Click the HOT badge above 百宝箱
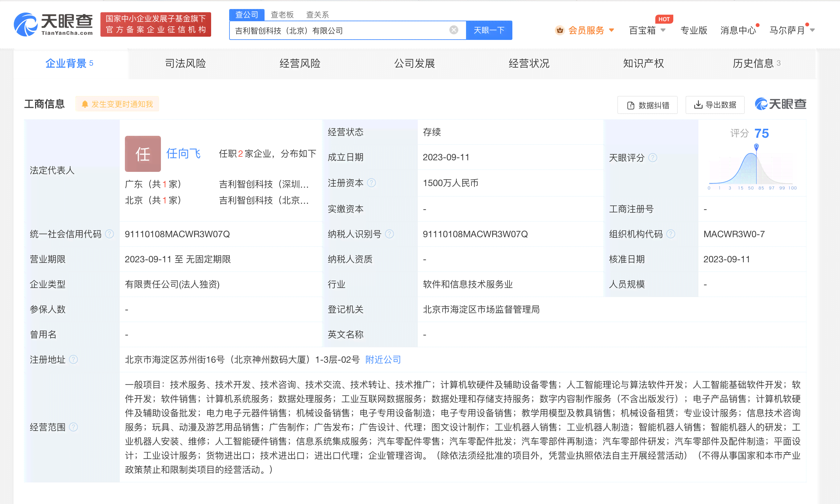 click(x=664, y=19)
